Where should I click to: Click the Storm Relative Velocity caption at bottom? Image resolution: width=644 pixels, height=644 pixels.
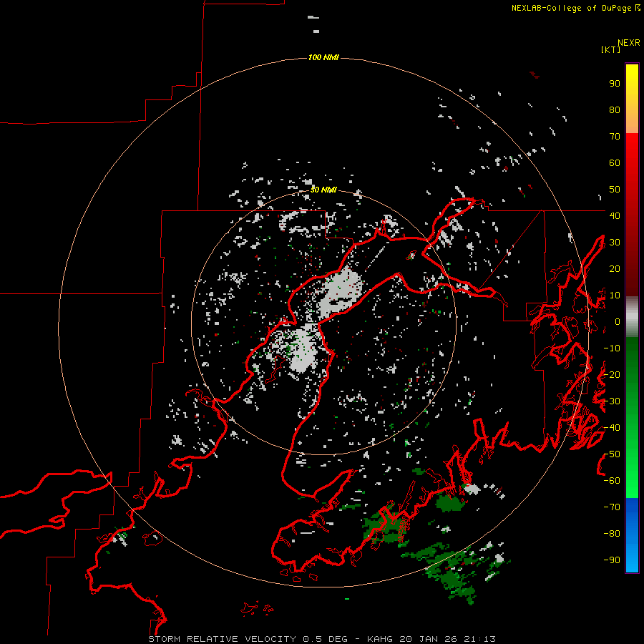coord(321,639)
